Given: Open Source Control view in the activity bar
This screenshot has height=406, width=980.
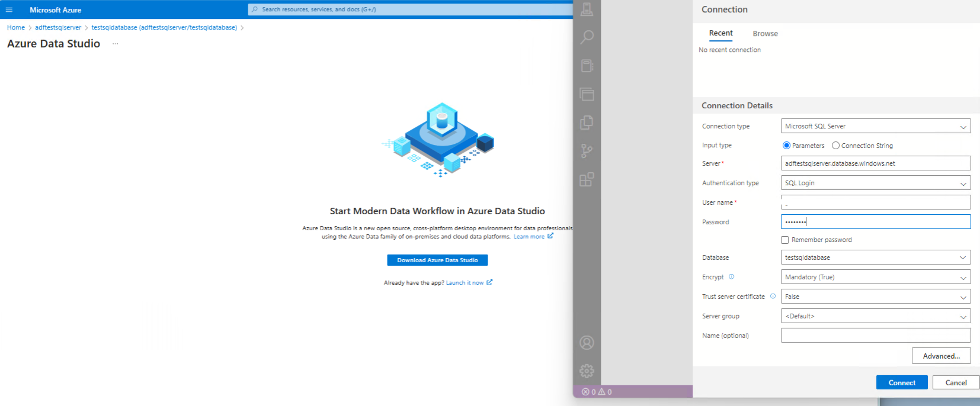Looking at the screenshot, I should click(587, 151).
